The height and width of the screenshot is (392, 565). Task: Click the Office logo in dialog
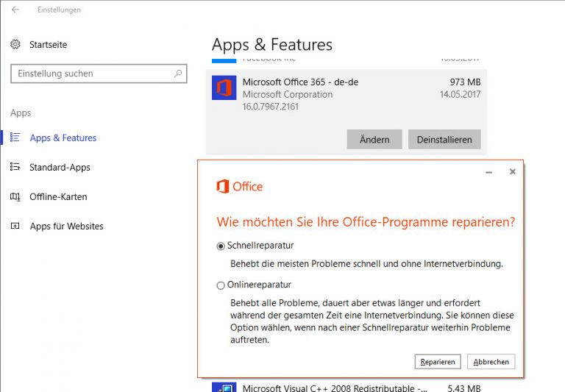[x=240, y=186]
